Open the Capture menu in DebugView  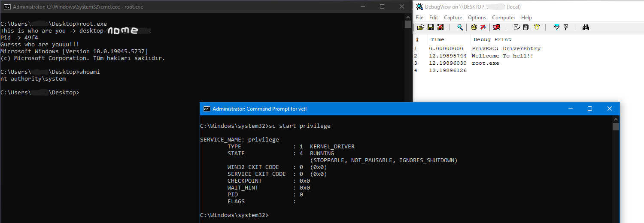coord(453,18)
